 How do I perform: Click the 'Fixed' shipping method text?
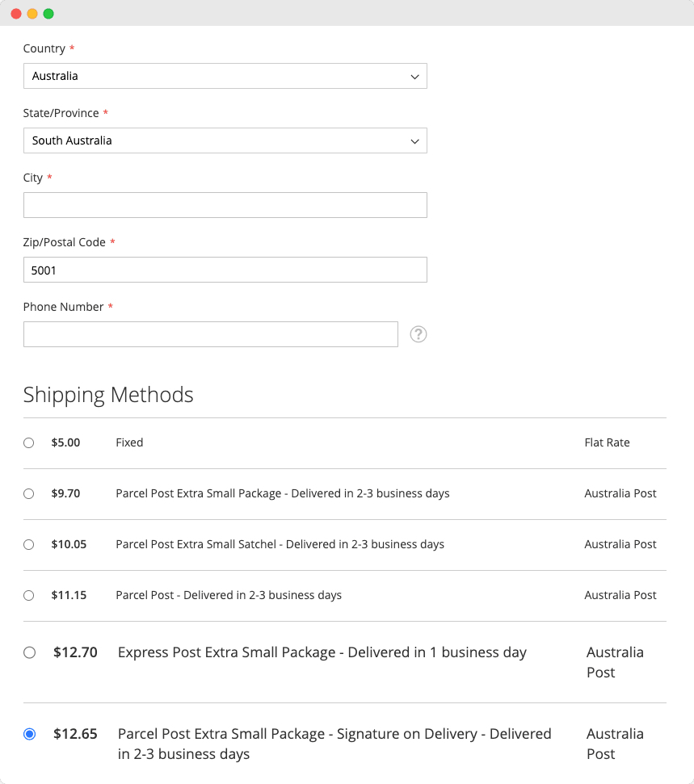pyautogui.click(x=129, y=442)
